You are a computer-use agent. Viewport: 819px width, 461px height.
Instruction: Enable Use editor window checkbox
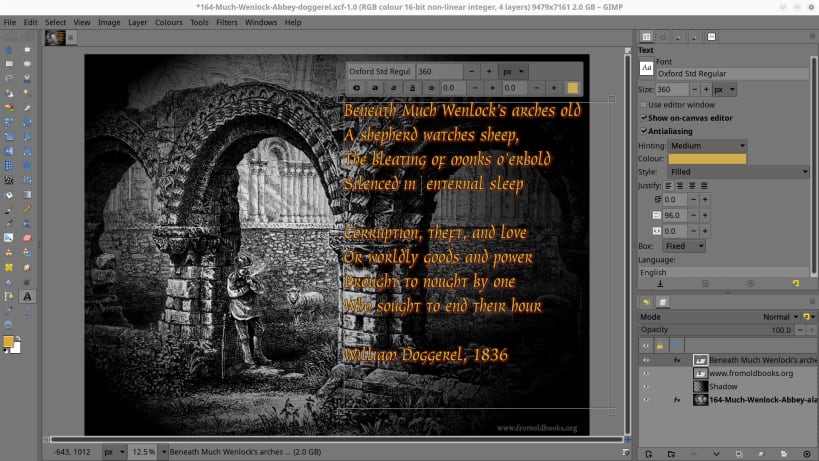click(644, 104)
